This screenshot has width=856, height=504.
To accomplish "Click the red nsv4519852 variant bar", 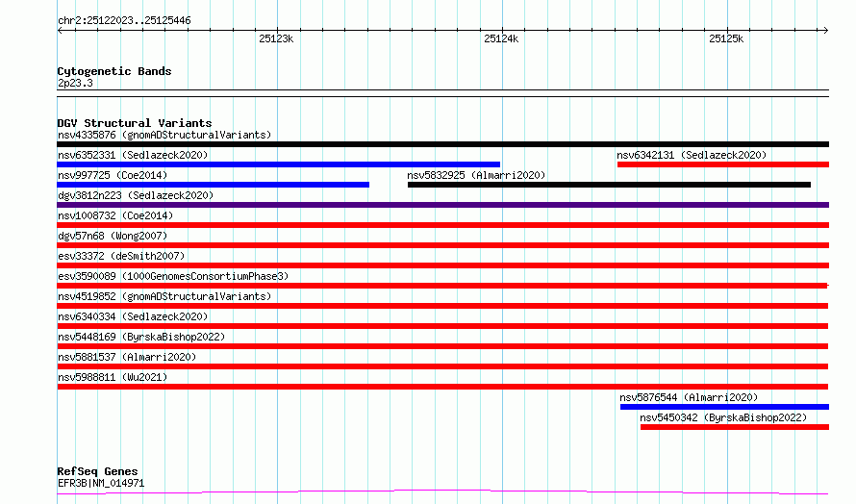I will [442, 306].
